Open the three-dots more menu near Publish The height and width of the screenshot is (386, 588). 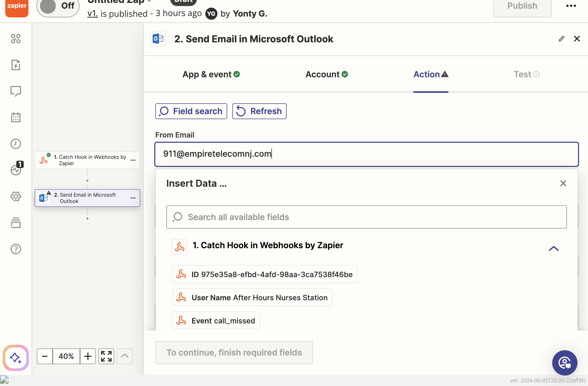pyautogui.click(x=571, y=6)
